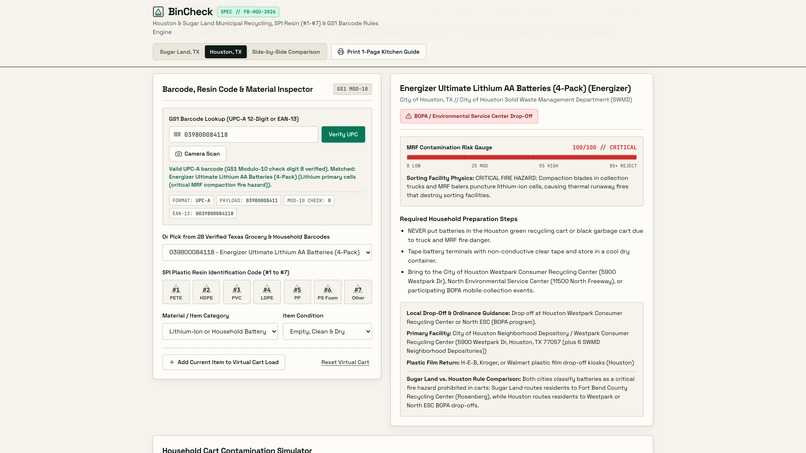Screen dimensions: 806x453
Task: Open the Side-by-Side Comparison tab
Action: (286, 52)
